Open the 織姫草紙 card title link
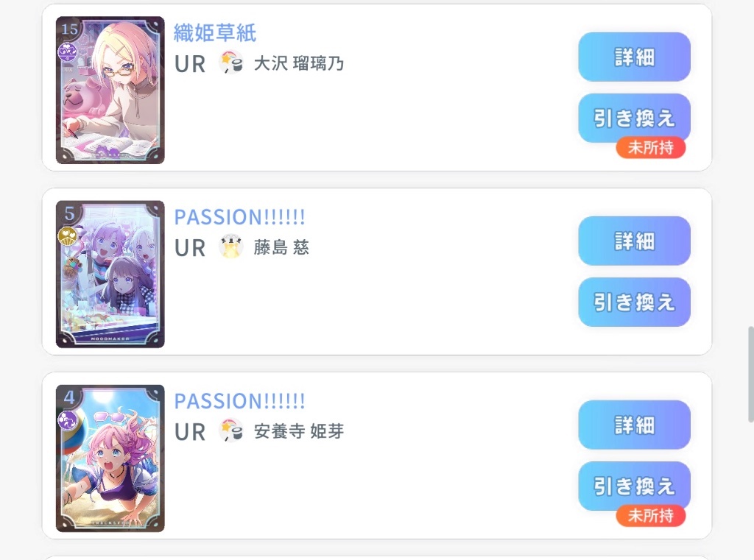Screen dimensions: 754x560 click(x=215, y=32)
